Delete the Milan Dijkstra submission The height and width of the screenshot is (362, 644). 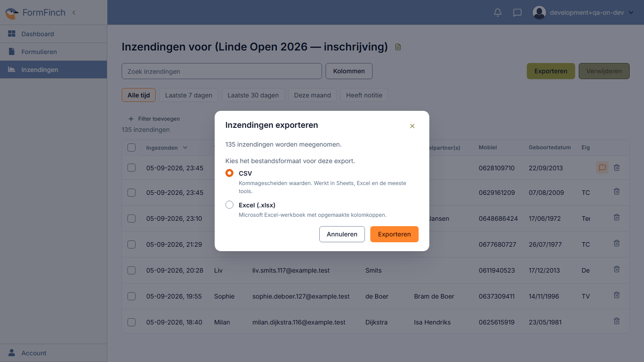pos(617,321)
